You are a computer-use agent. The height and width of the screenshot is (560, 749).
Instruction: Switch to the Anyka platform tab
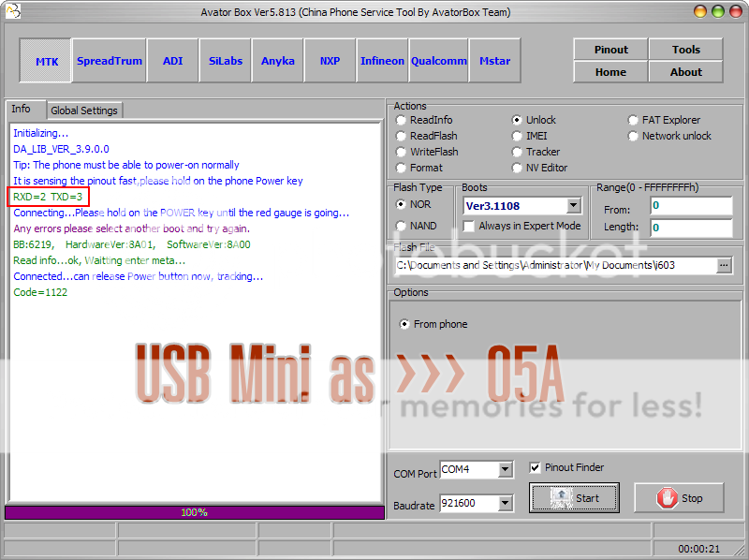277,61
